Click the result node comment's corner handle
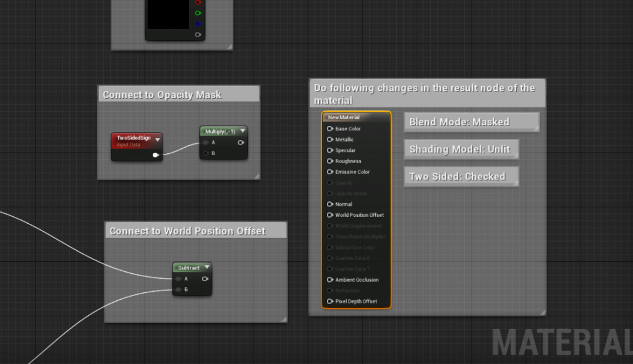The width and height of the screenshot is (633, 364). [543, 312]
